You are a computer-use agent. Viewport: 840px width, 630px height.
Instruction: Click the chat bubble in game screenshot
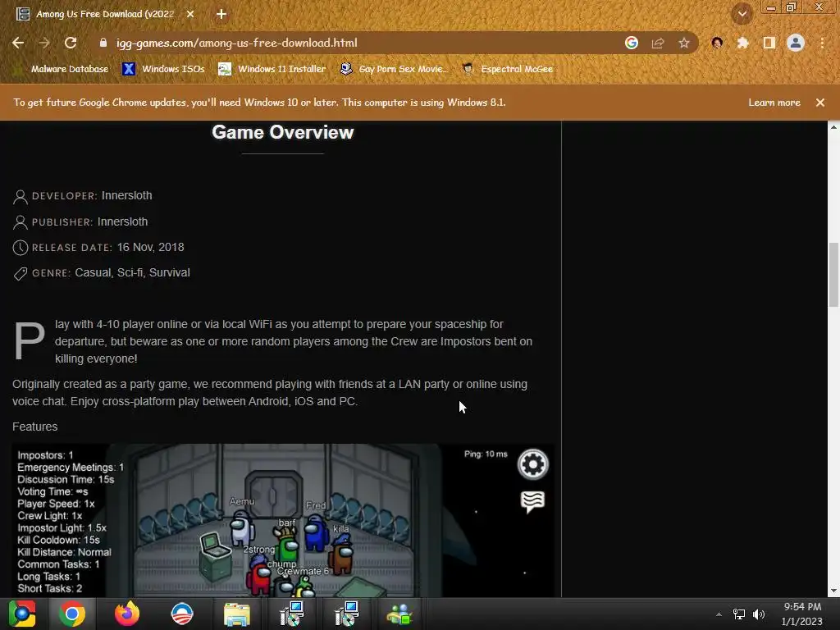(532, 502)
